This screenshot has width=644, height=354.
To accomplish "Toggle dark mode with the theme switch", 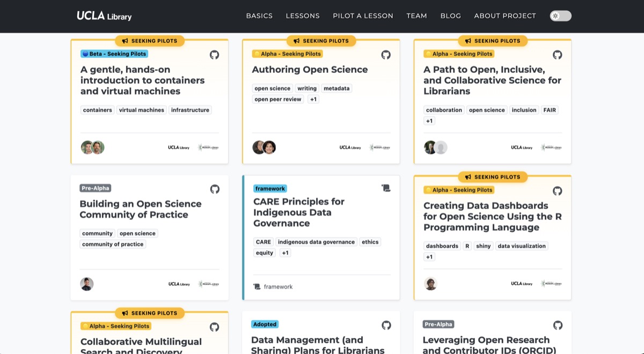I will [560, 16].
